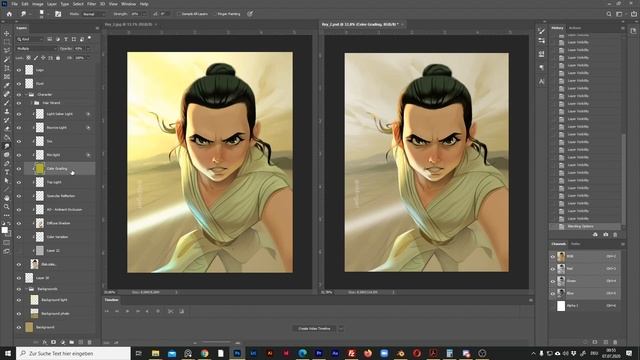Toggle visibility of Character group
Image resolution: width=640 pixels, height=360 pixels.
click(x=19, y=94)
